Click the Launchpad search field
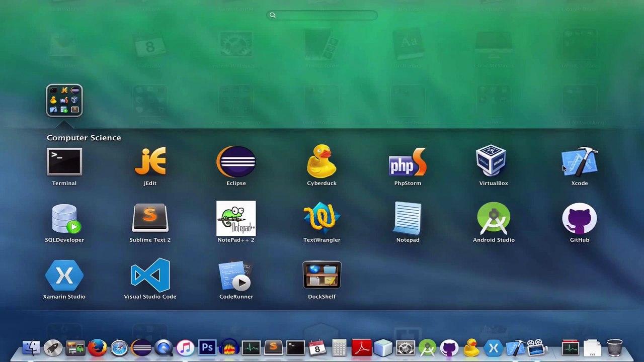644x362 pixels. tap(322, 15)
